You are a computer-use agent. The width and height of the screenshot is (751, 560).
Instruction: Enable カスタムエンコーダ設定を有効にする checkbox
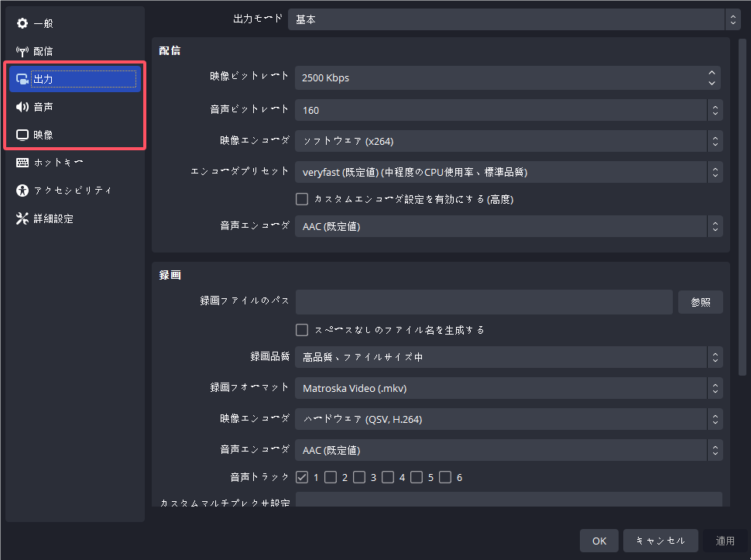tap(302, 199)
